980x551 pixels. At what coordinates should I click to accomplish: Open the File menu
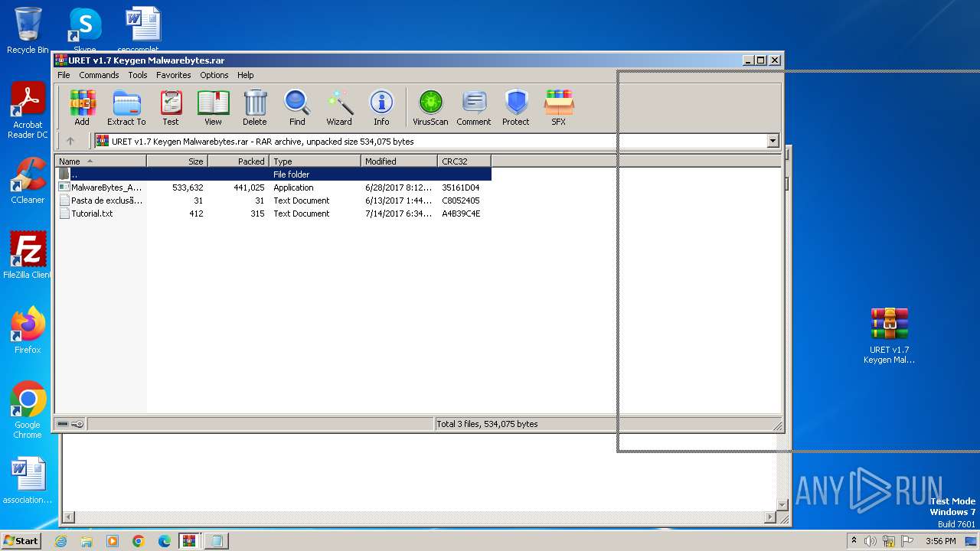pos(64,75)
